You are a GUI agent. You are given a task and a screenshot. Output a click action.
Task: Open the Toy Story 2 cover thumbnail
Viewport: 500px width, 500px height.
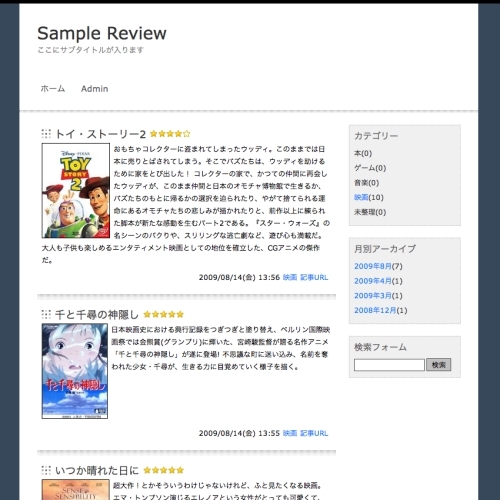tap(76, 190)
